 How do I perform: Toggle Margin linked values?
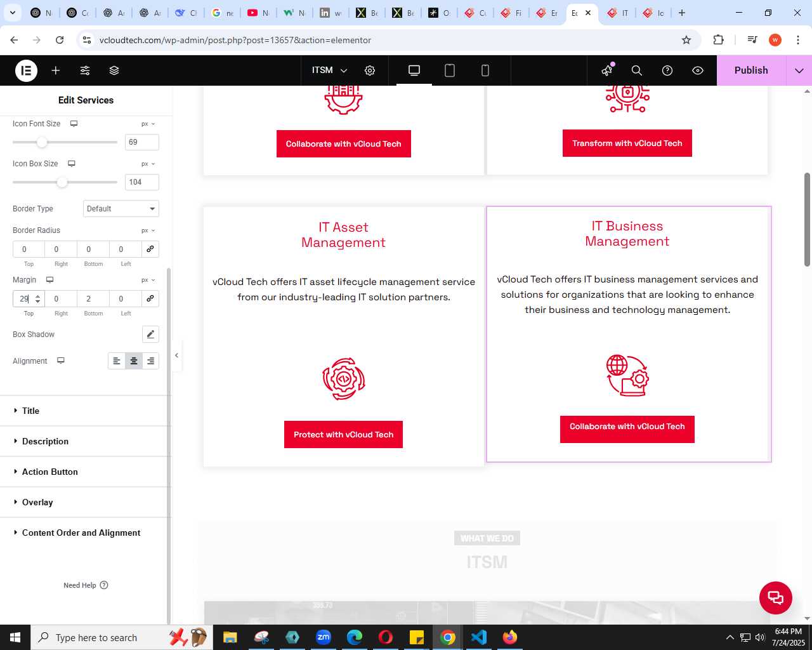pos(150,299)
